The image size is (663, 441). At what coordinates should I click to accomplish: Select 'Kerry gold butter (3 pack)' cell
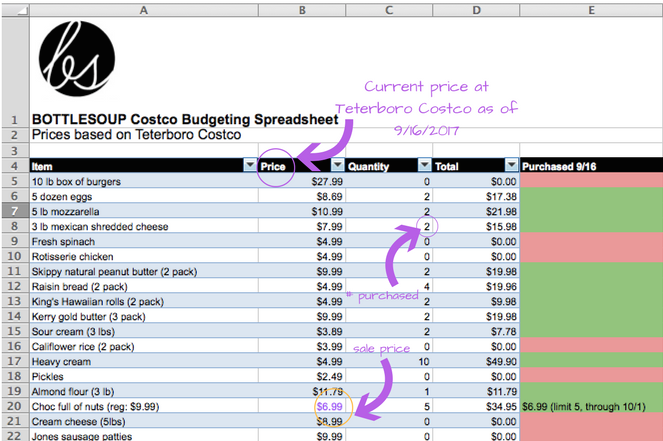(x=144, y=316)
